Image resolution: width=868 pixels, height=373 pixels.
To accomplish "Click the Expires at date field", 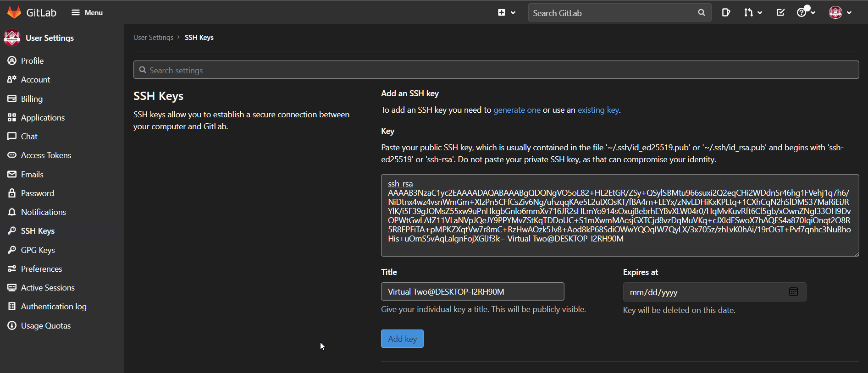I will (714, 292).
